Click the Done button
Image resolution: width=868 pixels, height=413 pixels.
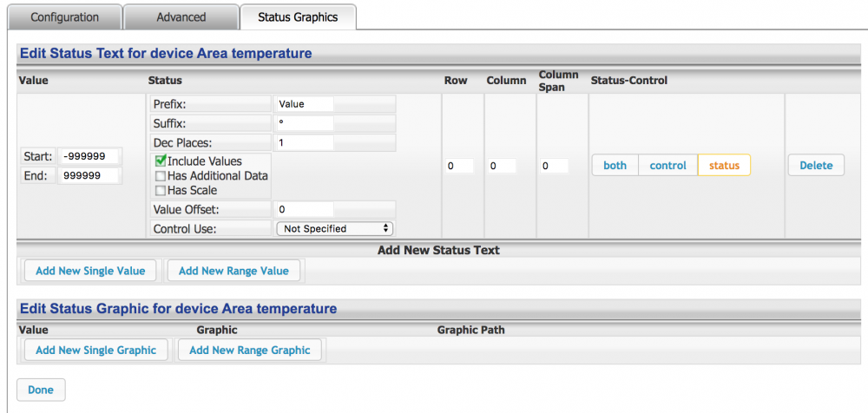pos(41,390)
